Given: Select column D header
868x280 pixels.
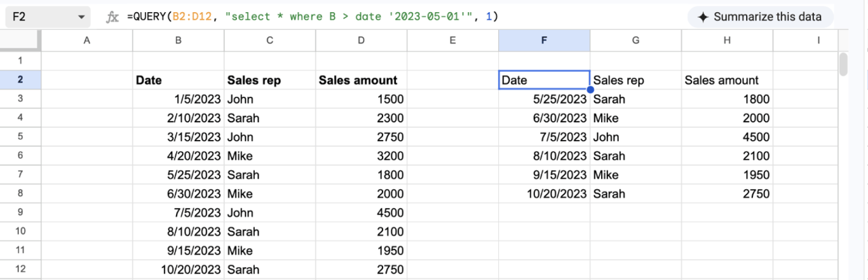Looking at the screenshot, I should (x=362, y=40).
